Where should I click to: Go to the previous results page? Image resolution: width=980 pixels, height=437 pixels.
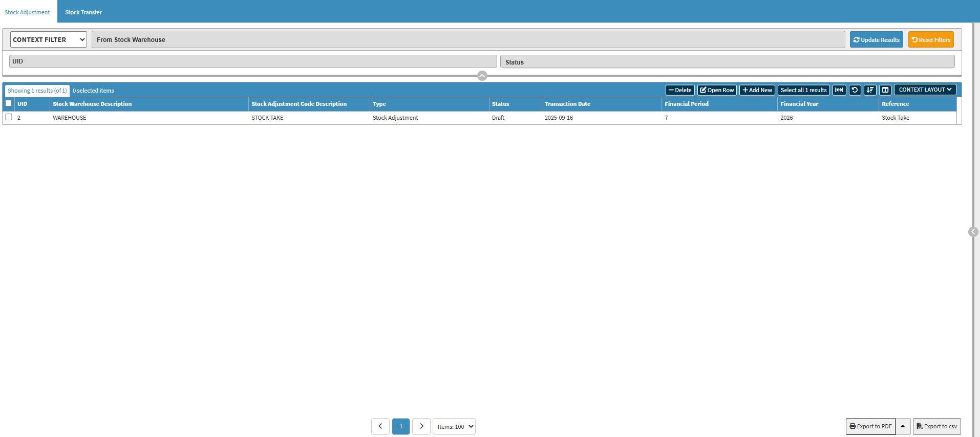(380, 426)
